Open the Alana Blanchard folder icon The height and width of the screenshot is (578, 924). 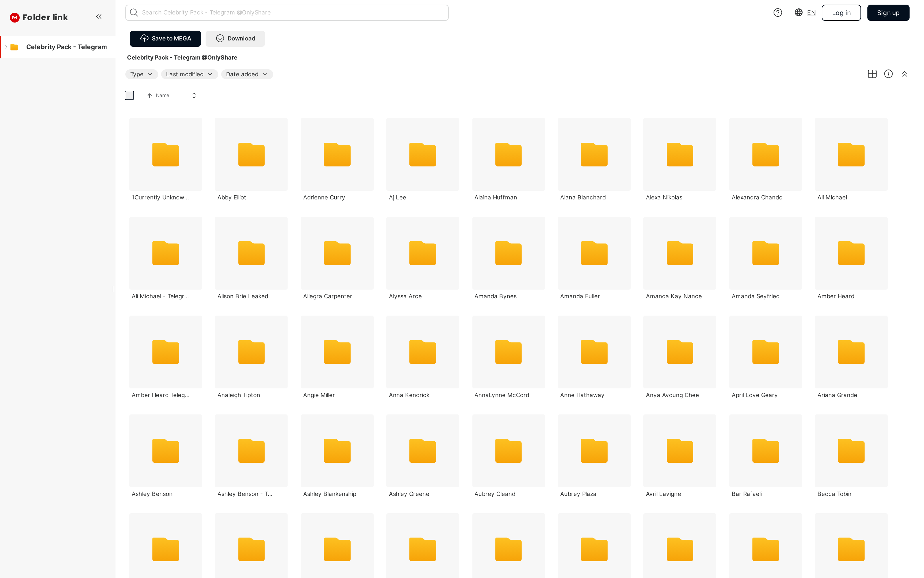pos(594,154)
